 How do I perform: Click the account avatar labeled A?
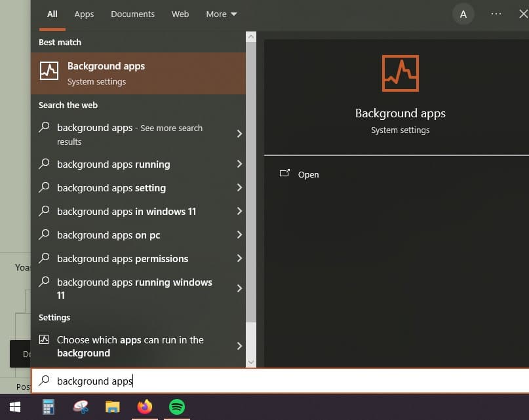pyautogui.click(x=463, y=14)
